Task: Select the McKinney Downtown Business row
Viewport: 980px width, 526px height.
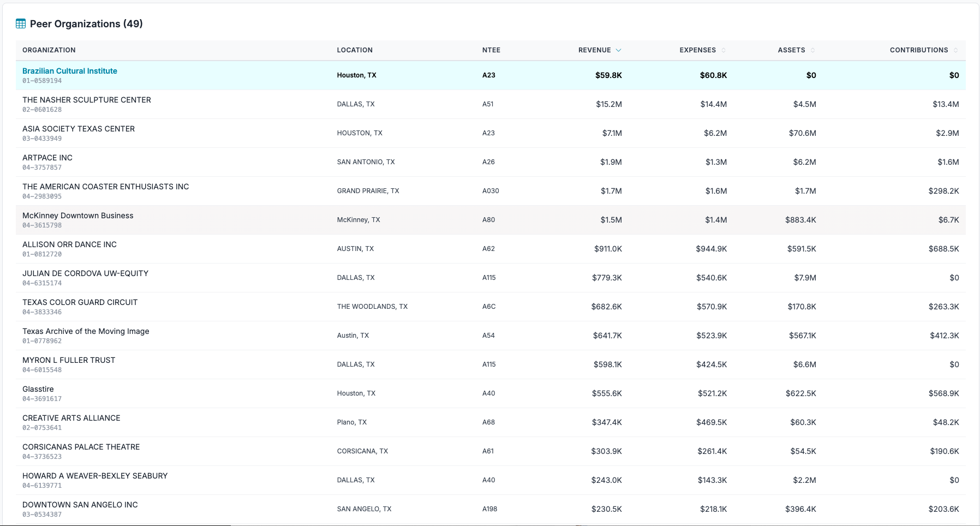Action: coord(78,216)
